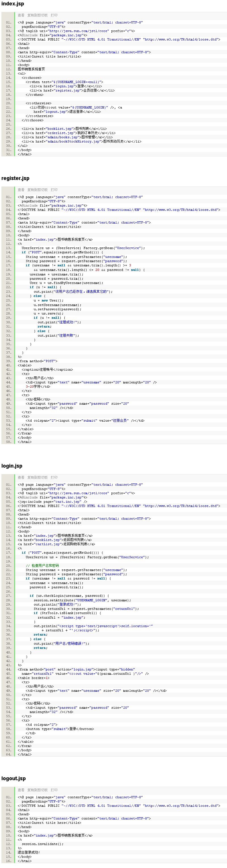Print the register.jsp code block via 打印
227x868 pixels.
(x=54, y=190)
